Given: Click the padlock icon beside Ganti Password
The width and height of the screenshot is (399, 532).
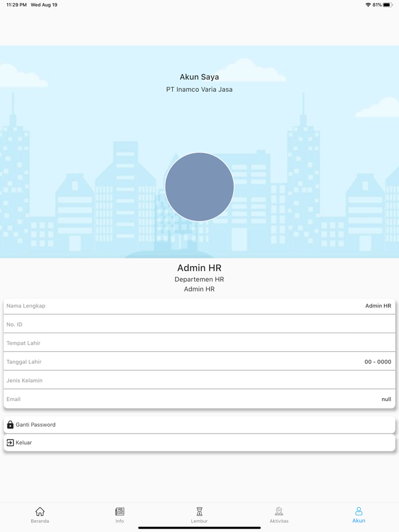Looking at the screenshot, I should point(10,424).
